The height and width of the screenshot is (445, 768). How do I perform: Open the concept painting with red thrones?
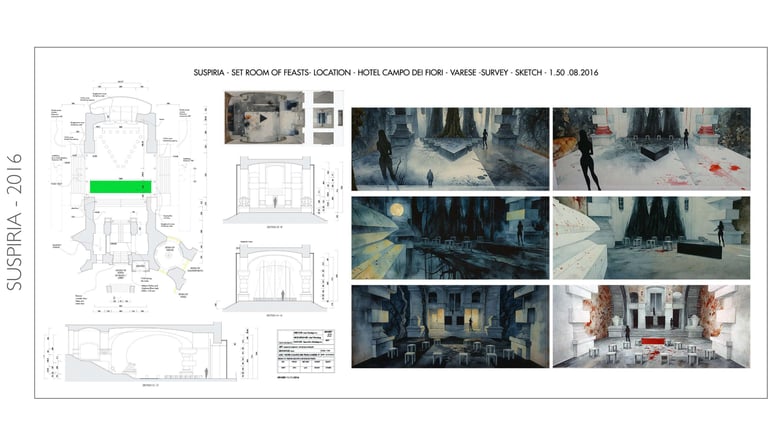coord(651,149)
